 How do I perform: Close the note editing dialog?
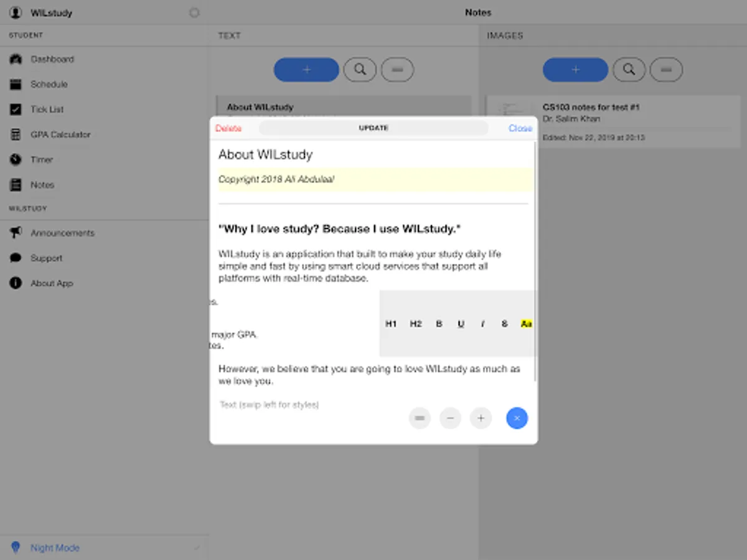click(520, 128)
